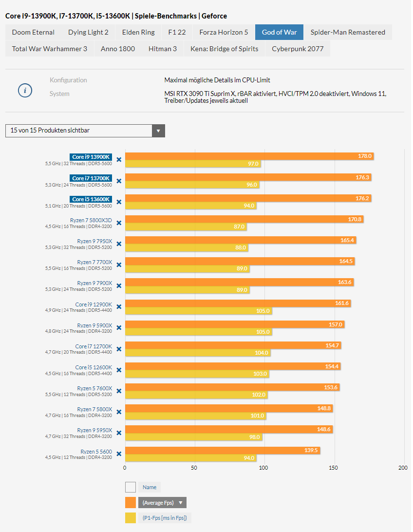Click the yellow 96.0 bar for Core i7 13700K
Image resolution: width=413 pixels, height=532 pixels.
192,185
